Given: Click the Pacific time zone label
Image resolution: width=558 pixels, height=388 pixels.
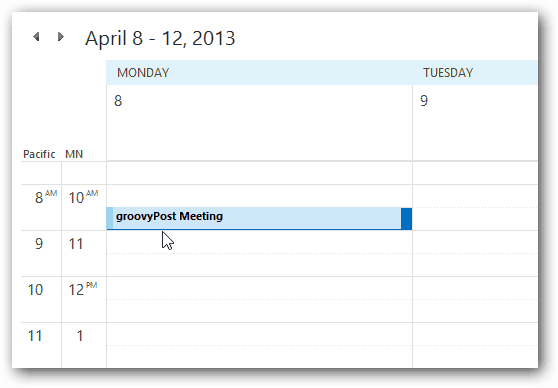Looking at the screenshot, I should pyautogui.click(x=39, y=154).
